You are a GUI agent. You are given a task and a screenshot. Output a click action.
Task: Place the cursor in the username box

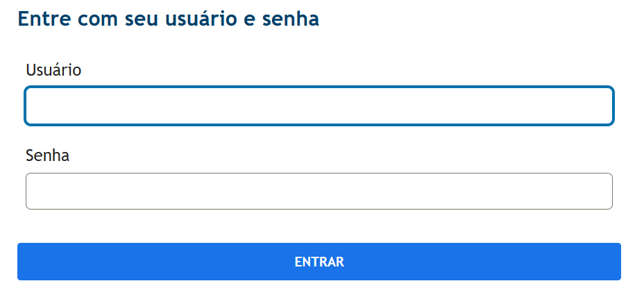(319, 106)
